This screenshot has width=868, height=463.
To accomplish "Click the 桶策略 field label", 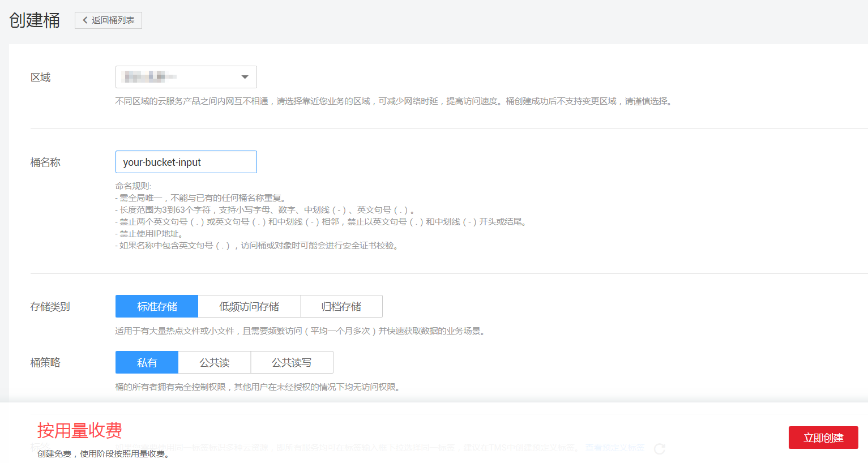I will tap(45, 363).
